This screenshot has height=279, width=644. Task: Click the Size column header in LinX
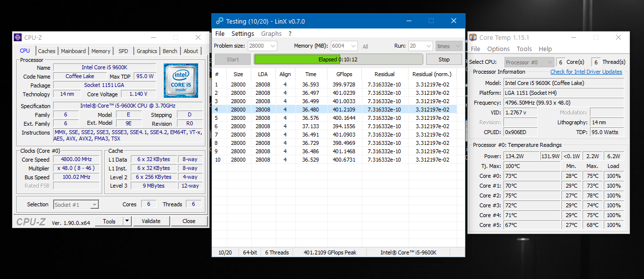click(238, 74)
